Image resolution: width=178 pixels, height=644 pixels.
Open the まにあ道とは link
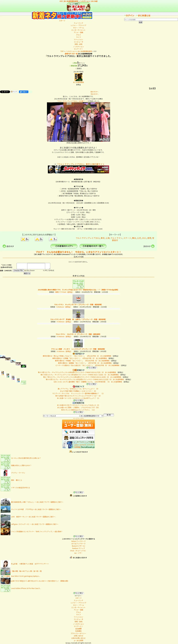click(x=144, y=15)
